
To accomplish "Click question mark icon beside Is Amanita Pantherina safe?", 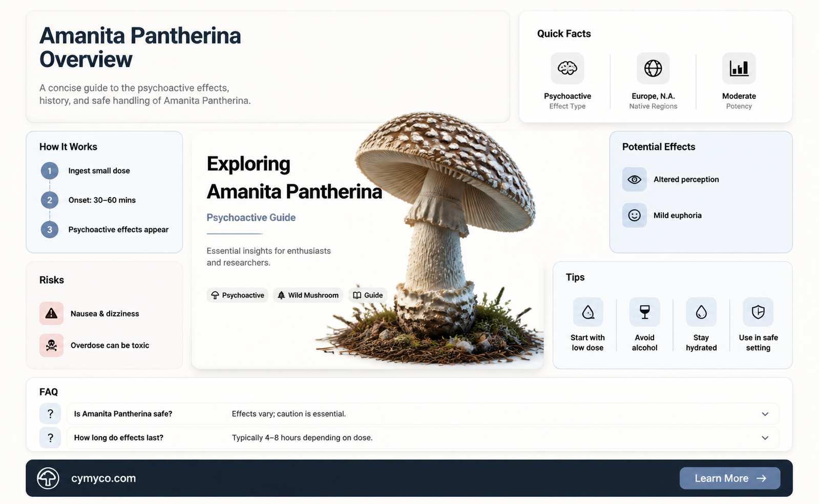I will [x=50, y=414].
